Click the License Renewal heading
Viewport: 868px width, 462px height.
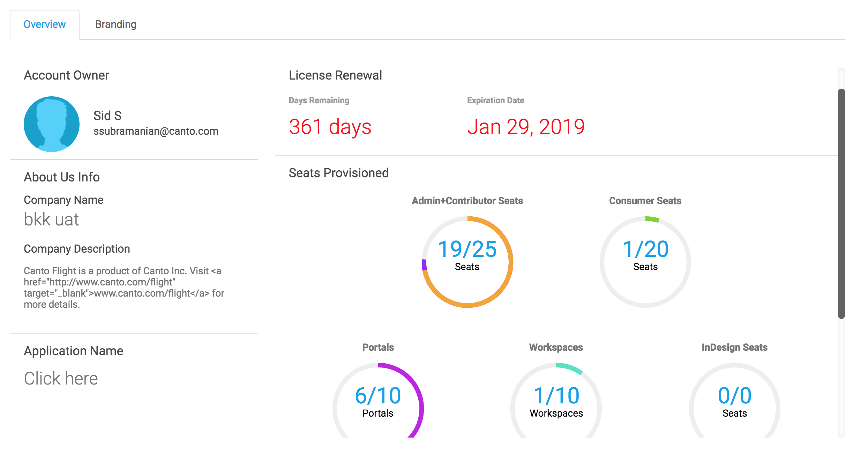pyautogui.click(x=335, y=75)
